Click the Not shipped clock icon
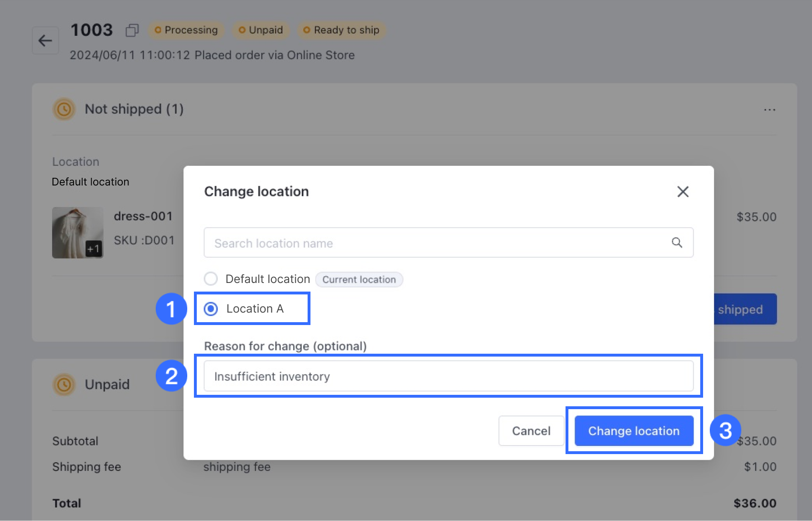Screen dimensions: 812x521 click(64, 109)
